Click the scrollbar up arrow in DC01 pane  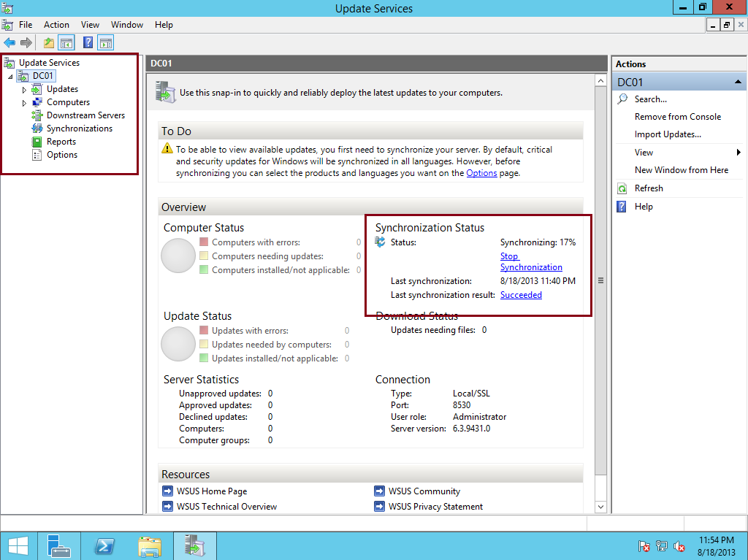point(600,81)
